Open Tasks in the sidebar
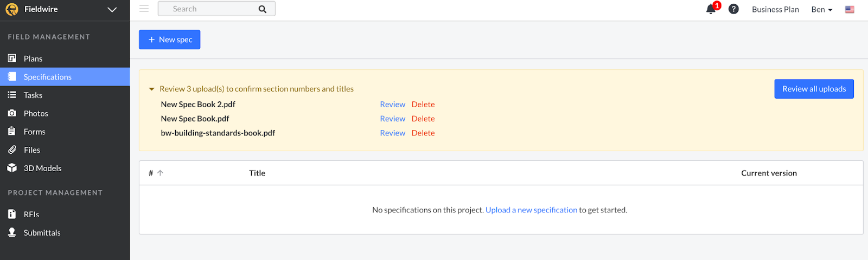This screenshot has height=260, width=868. pyautogui.click(x=33, y=95)
